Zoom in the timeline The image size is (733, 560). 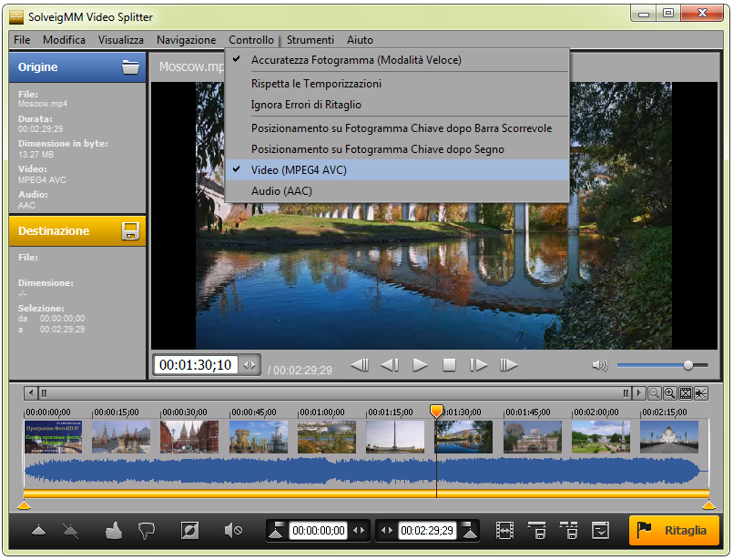(670, 393)
